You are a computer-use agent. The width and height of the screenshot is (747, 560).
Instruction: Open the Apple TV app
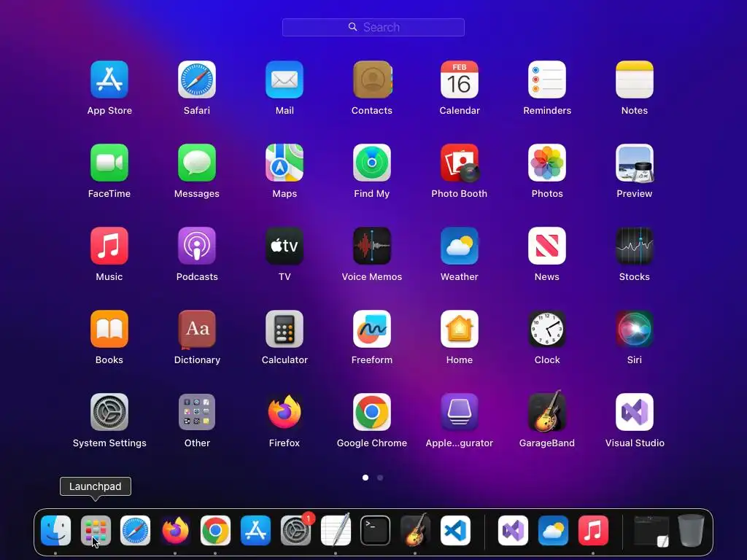285,246
